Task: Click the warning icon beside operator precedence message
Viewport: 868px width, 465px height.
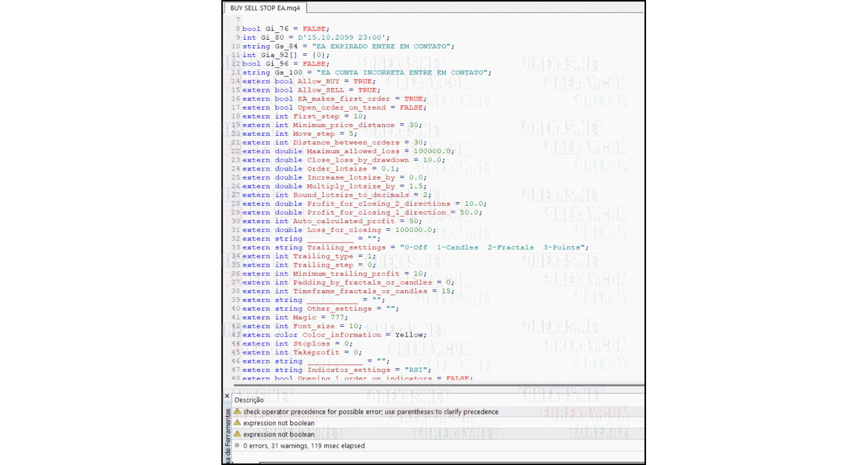Action: [237, 412]
